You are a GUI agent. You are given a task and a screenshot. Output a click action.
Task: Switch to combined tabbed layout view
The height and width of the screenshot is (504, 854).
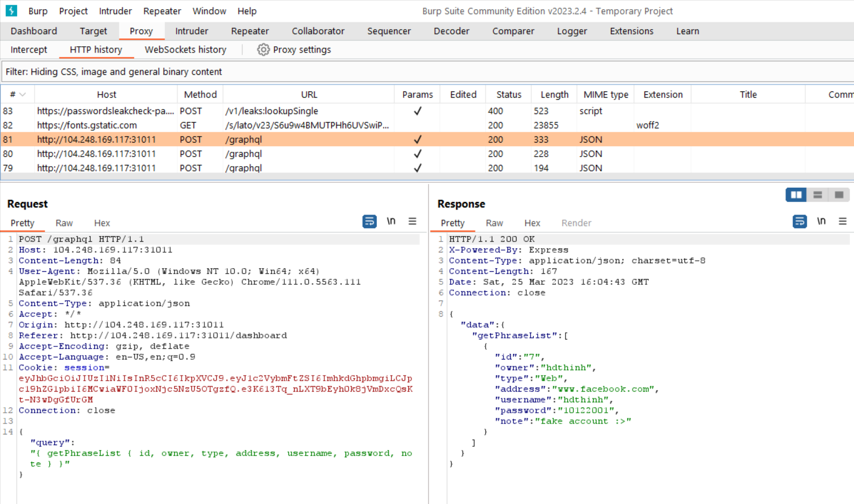(839, 195)
